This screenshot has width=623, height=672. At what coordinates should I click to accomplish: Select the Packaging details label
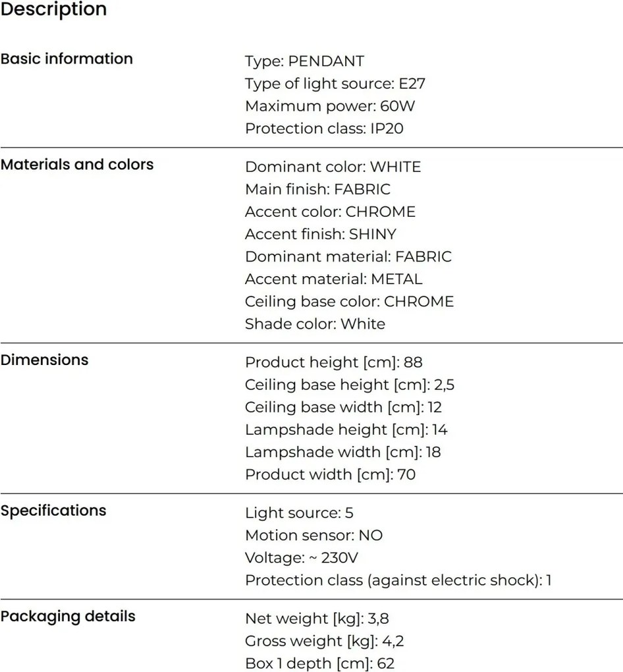(68, 617)
